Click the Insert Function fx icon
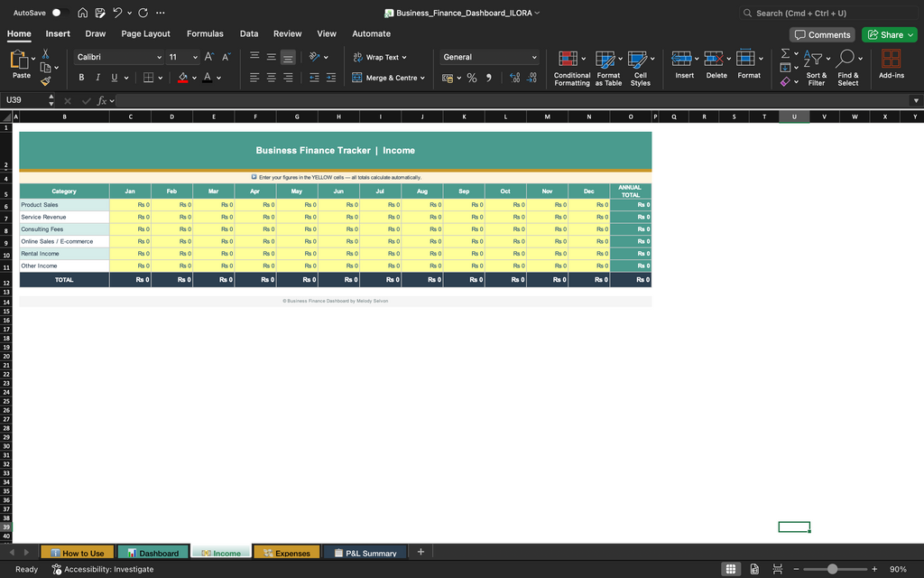 click(102, 101)
